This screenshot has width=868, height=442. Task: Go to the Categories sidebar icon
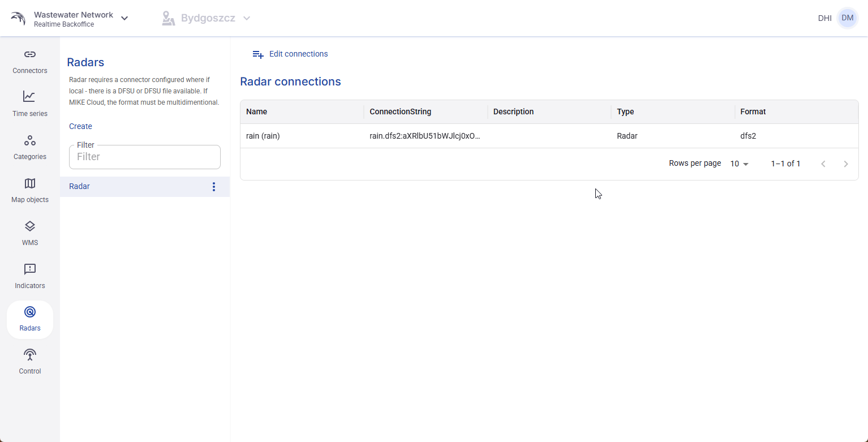click(x=29, y=140)
